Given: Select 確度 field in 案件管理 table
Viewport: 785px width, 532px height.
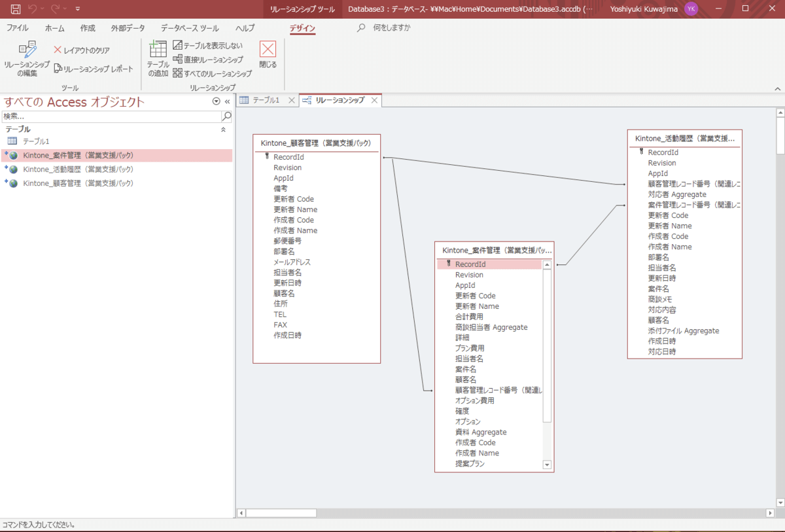Looking at the screenshot, I should (462, 411).
